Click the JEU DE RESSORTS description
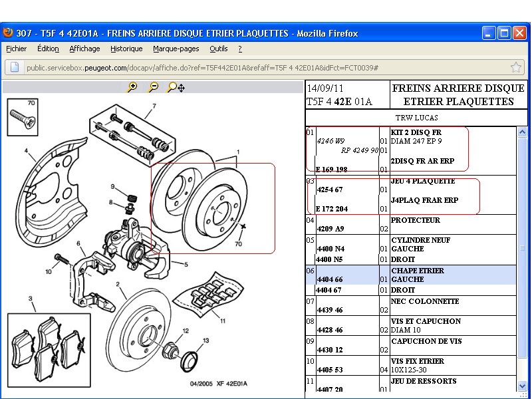Screen dimensions: 532x399 pyautogui.click(x=424, y=381)
